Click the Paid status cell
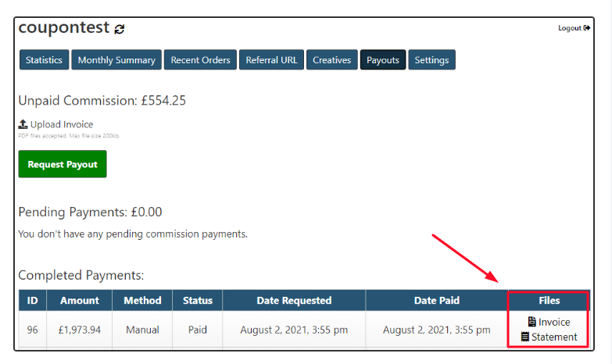The image size is (612, 364). [198, 330]
